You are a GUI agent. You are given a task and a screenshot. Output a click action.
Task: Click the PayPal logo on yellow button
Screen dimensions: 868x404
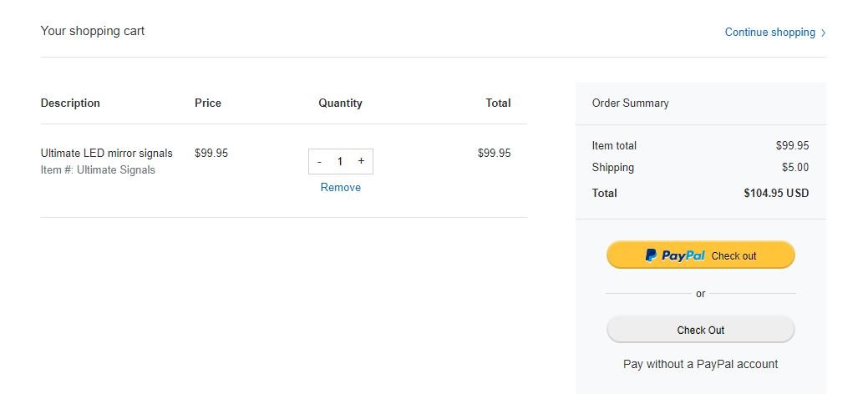click(675, 255)
